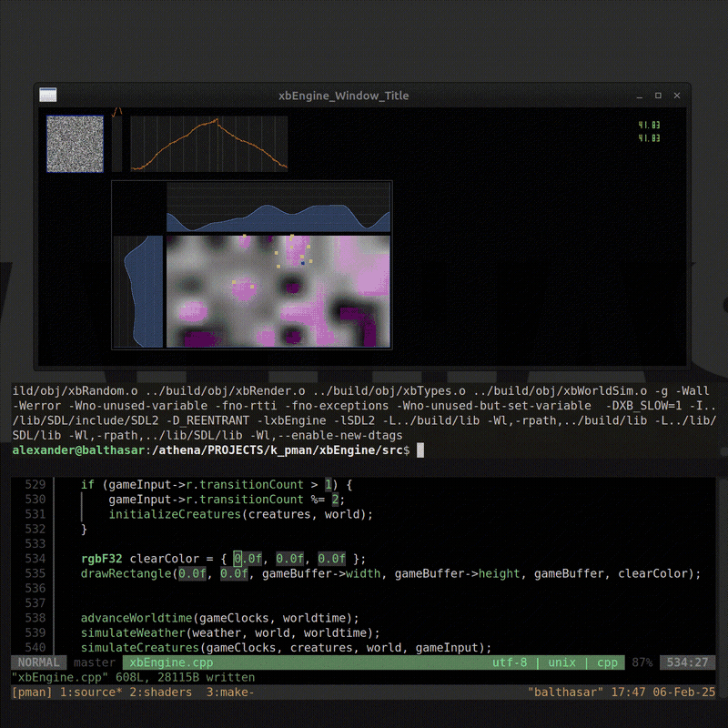Switch to tmux window 3:make-
The image size is (728, 728).
click(229, 693)
